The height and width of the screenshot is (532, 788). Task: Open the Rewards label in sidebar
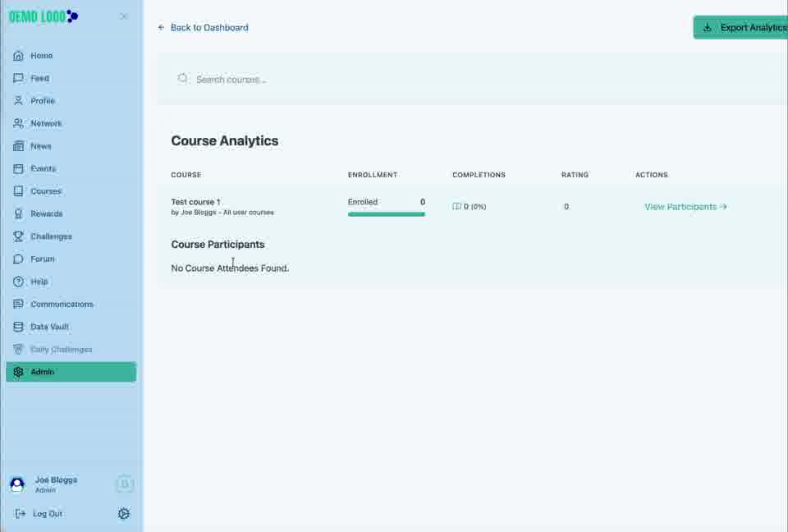46,213
